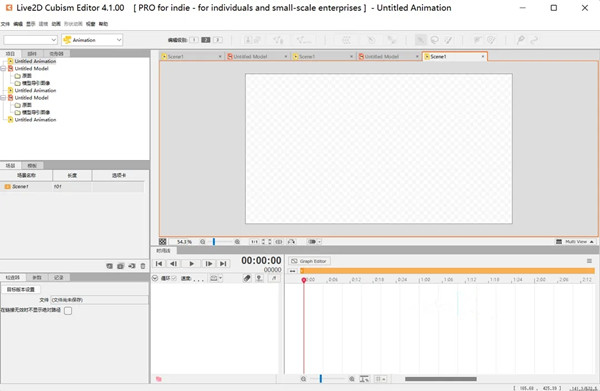600x391 pixels.
Task: Open the dropdown next to the timeline fit-width icon
Action: click(x=381, y=379)
